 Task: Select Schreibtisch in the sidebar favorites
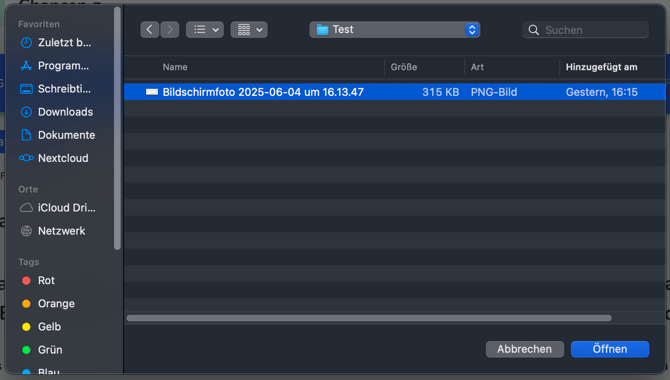click(56, 89)
